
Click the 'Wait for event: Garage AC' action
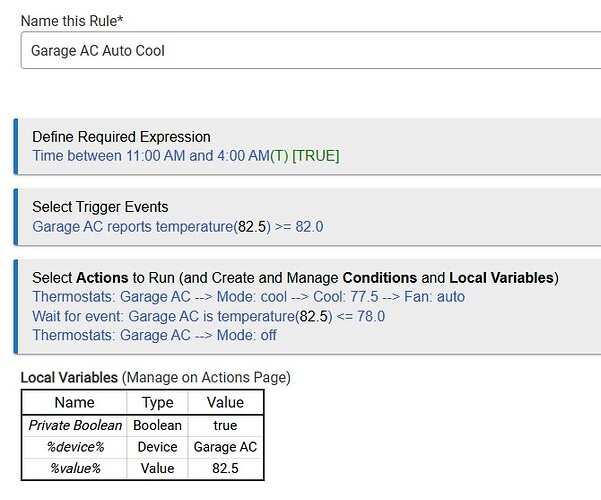coord(209,316)
